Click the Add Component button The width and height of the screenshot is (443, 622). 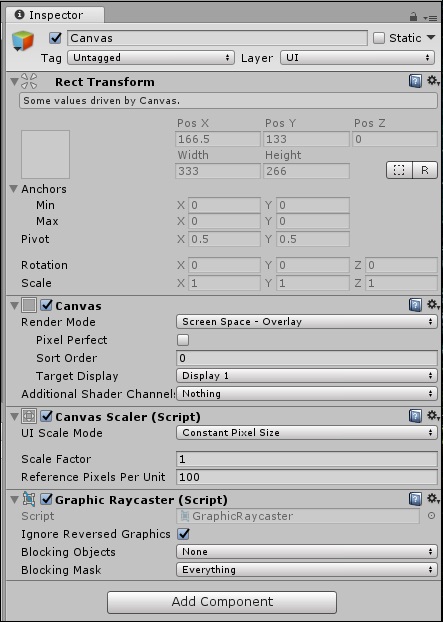222,601
